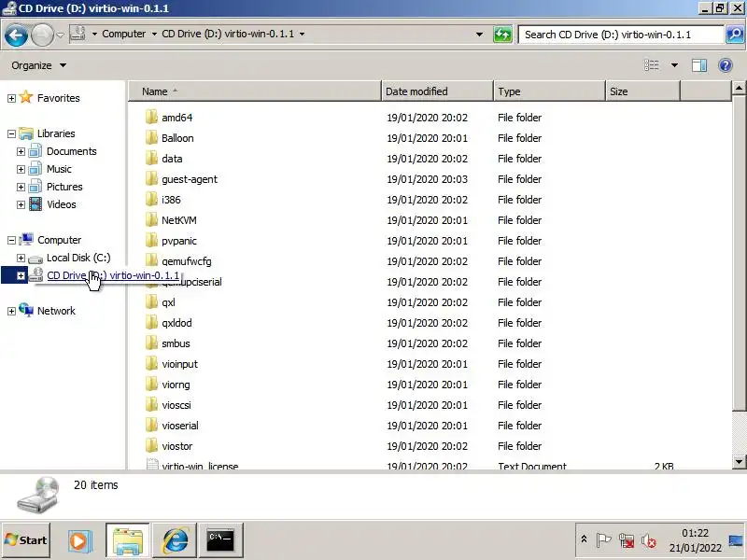Open Local Disk (C:) in sidebar
The height and width of the screenshot is (560, 747).
[x=78, y=258]
